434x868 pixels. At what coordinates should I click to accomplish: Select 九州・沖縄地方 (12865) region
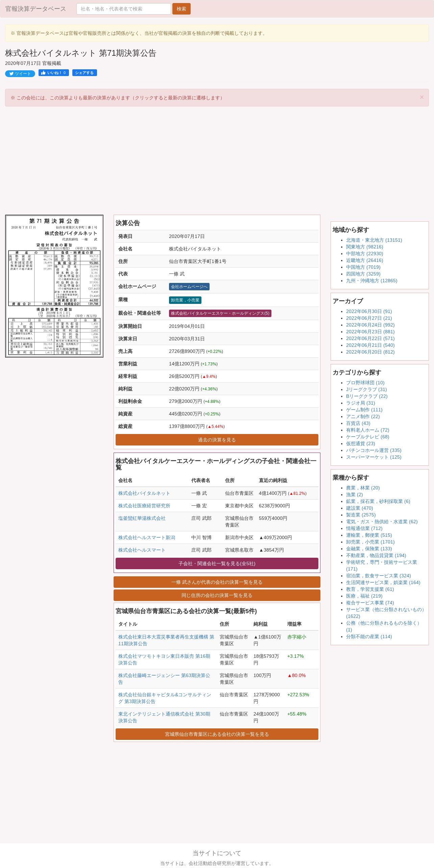(x=372, y=281)
